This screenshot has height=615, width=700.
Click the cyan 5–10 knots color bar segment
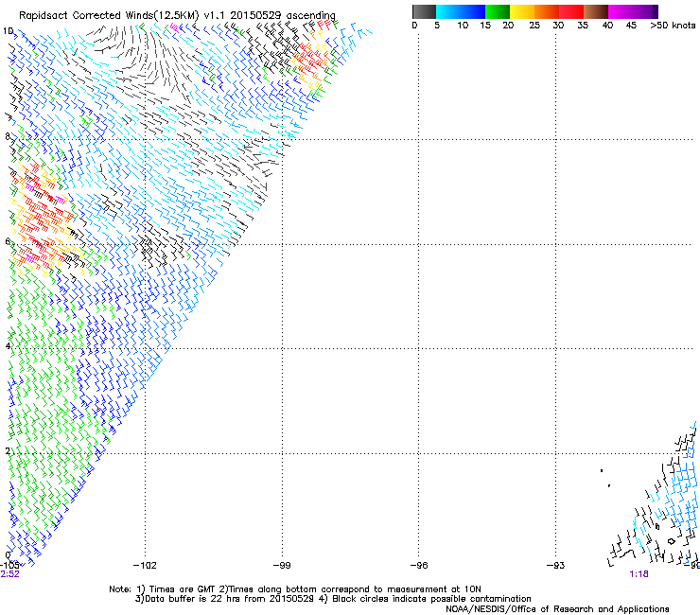pos(448,11)
